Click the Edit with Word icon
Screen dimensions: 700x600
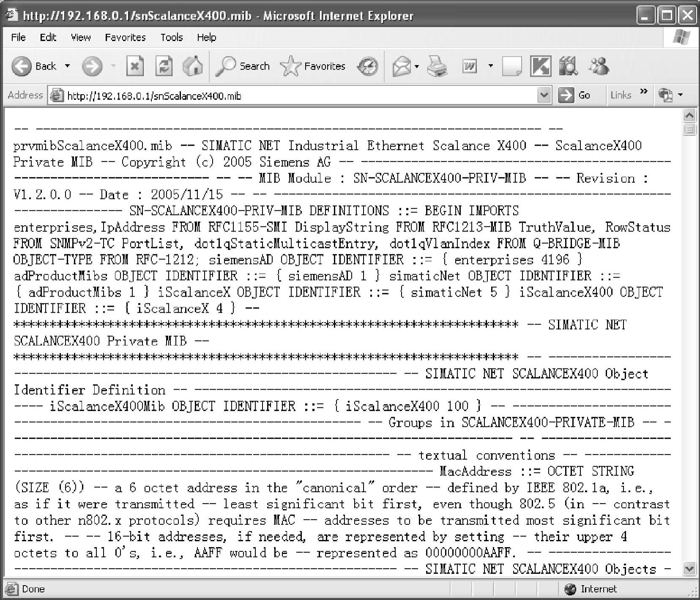coord(470,66)
